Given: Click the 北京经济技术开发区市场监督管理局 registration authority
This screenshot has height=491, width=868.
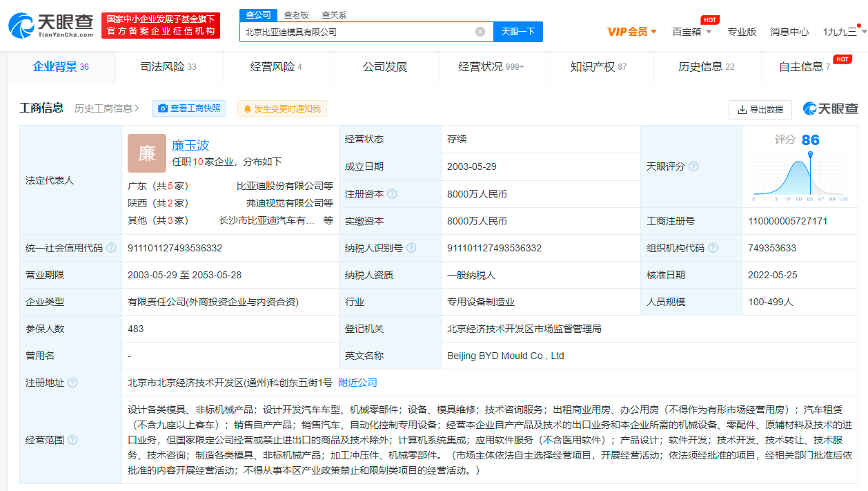Looking at the screenshot, I should click(x=524, y=329).
